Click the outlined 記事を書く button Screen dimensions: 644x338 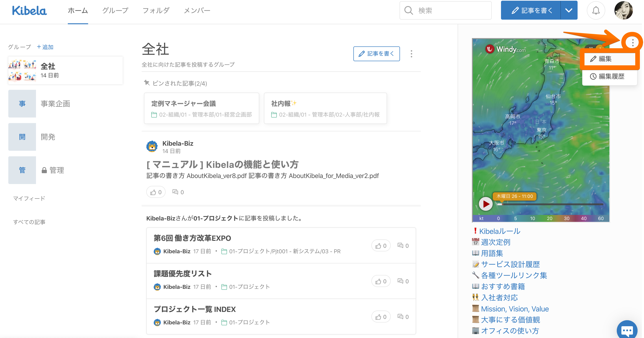376,54
